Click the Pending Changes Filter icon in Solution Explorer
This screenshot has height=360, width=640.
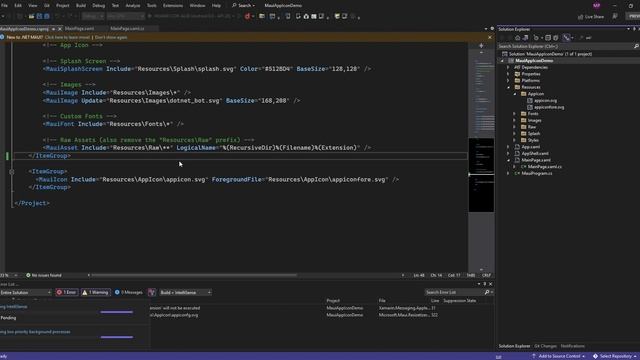pyautogui.click(x=537, y=38)
